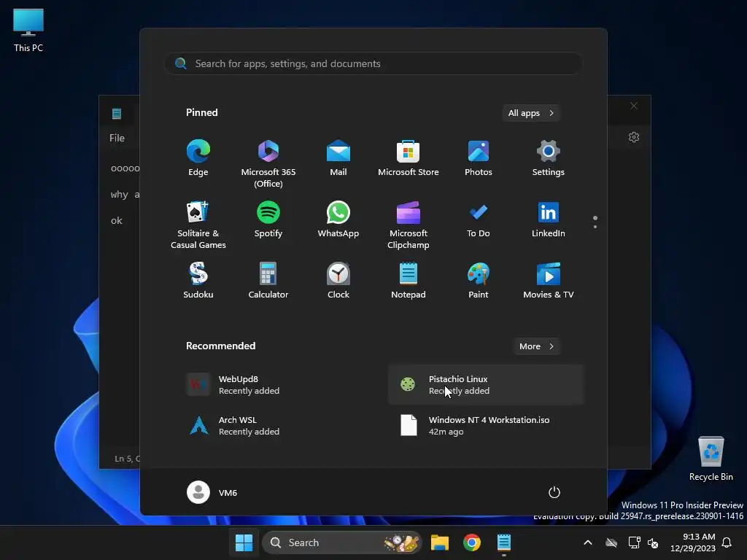Launch Movies & TV
Image resolution: width=747 pixels, height=560 pixels.
(549, 281)
